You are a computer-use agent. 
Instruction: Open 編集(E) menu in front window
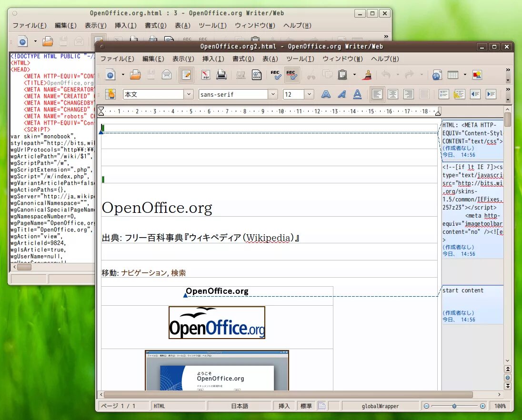point(153,59)
